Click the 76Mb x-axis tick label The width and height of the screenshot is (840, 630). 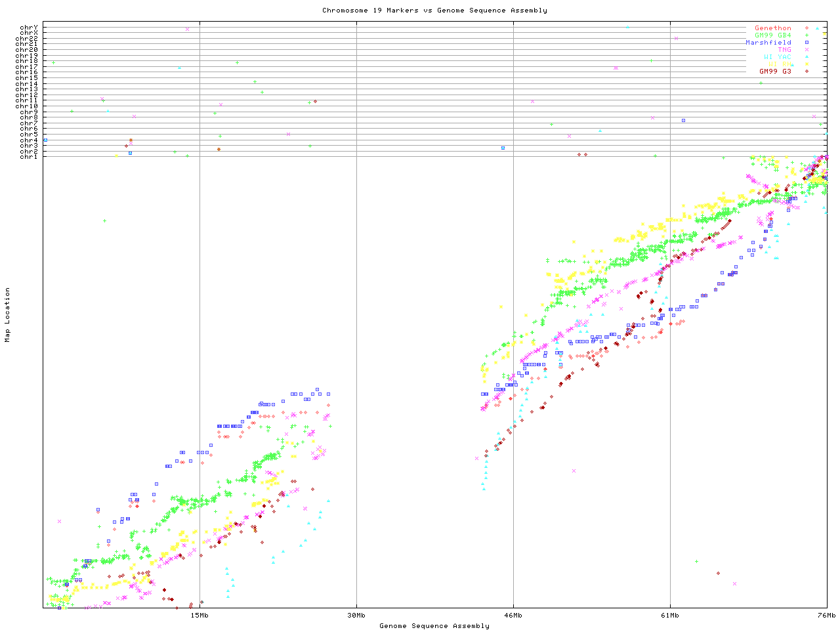pos(826,616)
